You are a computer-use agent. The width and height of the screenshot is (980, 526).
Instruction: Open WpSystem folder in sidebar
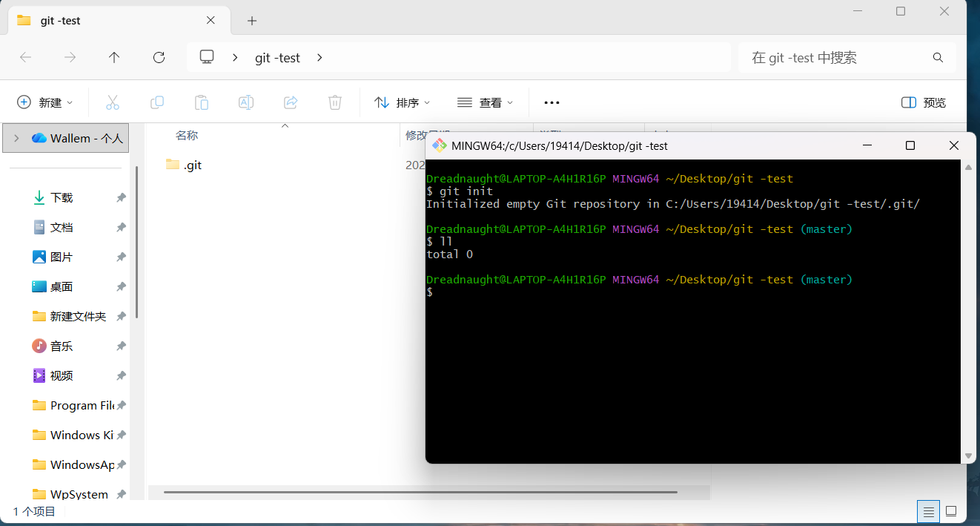click(70, 494)
